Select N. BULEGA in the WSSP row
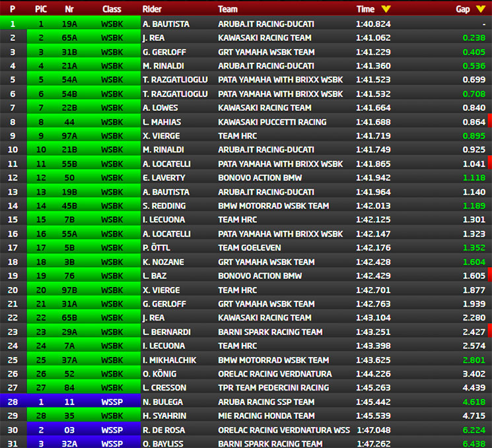 162,402
